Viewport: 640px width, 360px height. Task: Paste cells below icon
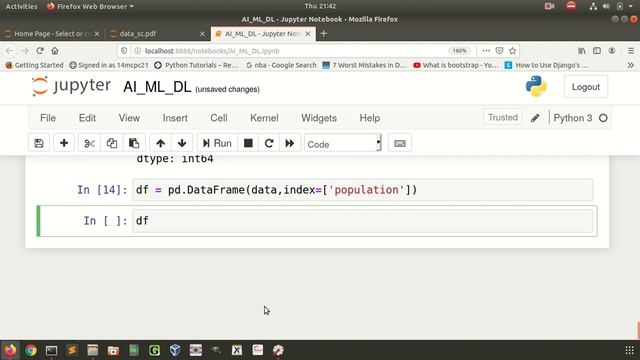coord(134,143)
